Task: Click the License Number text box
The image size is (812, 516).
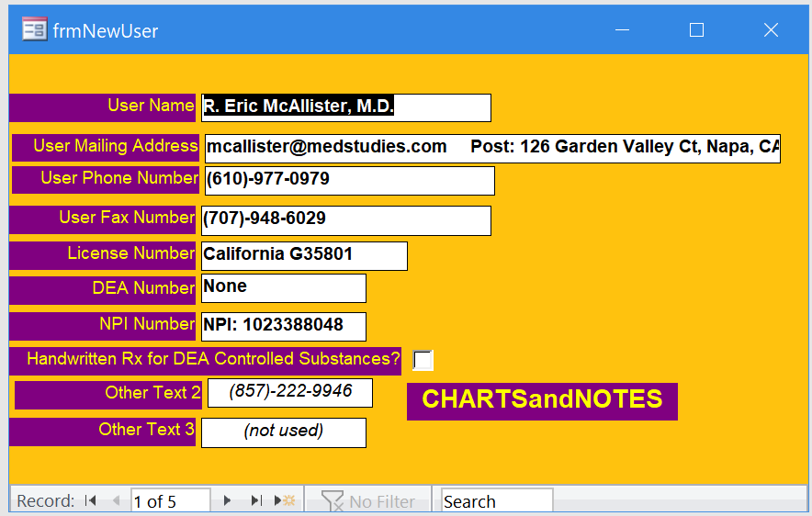Action: 304,255
